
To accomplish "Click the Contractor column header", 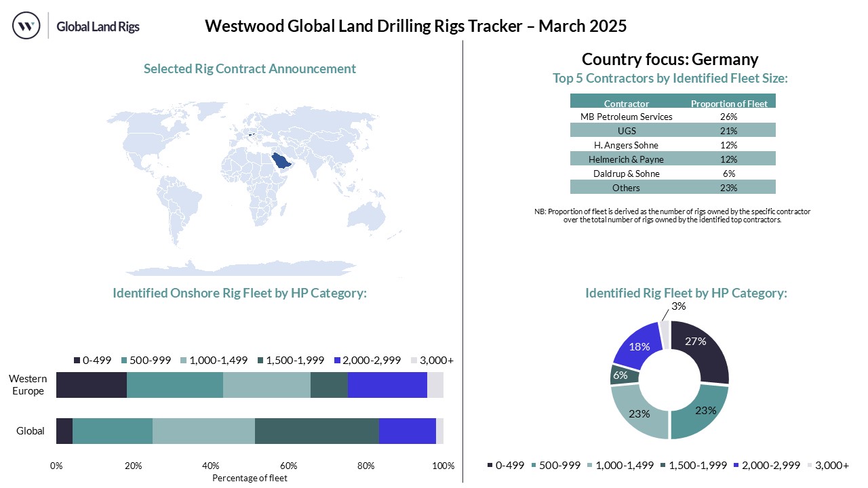I will click(x=626, y=104).
